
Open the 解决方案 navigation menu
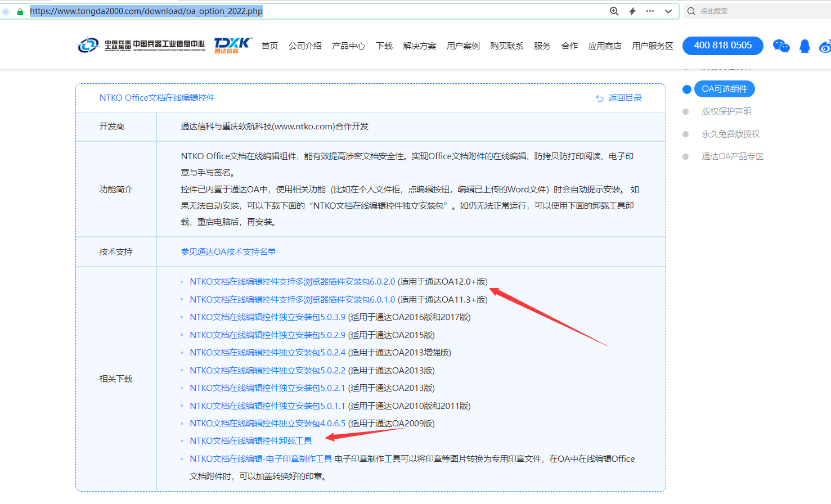point(420,46)
